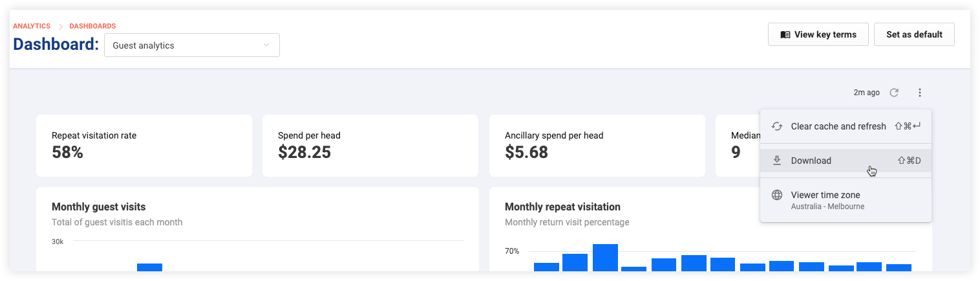Viewport: 980px width, 281px height.
Task: Choose Clear cache and refresh menu item
Action: coord(846,126)
